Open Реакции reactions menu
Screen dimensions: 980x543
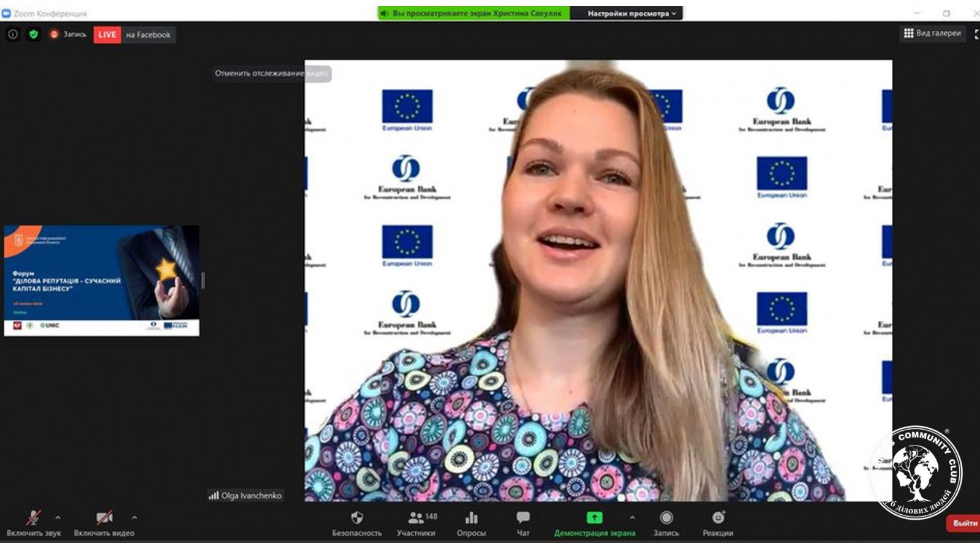pyautogui.click(x=718, y=524)
